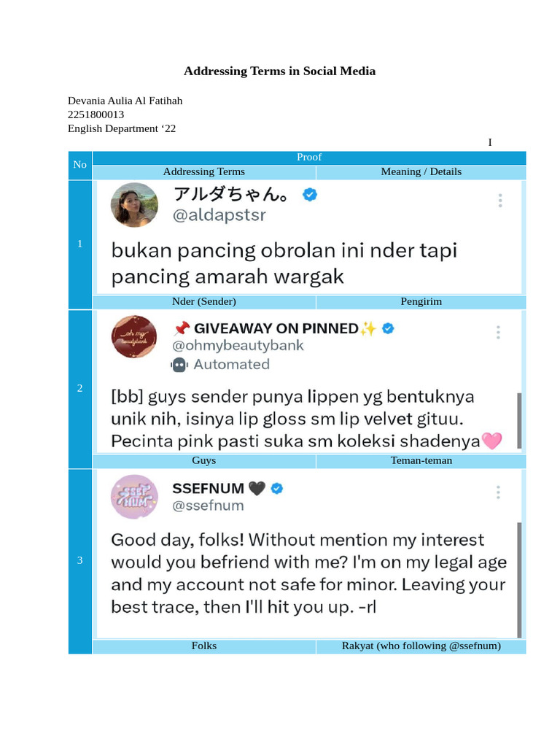Screen dimensions: 560x747
Task: Open the oh my beautybank avatar
Action: click(134, 337)
